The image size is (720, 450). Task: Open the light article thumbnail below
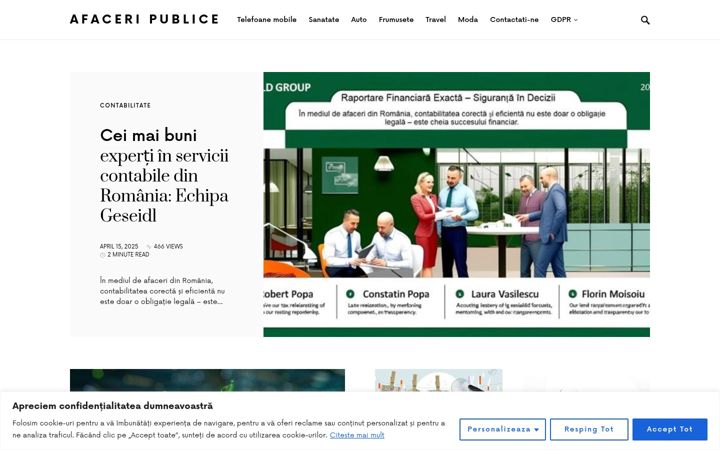coord(439,380)
